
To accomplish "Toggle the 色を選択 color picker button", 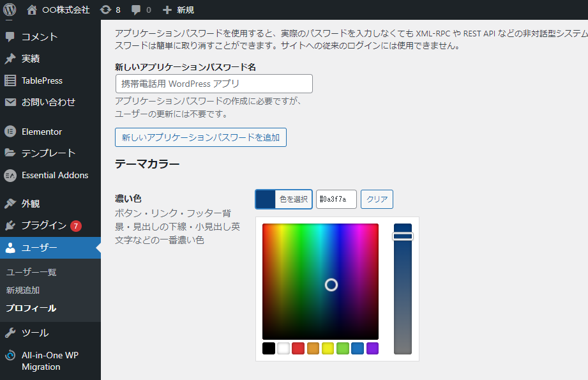I will [x=283, y=199].
